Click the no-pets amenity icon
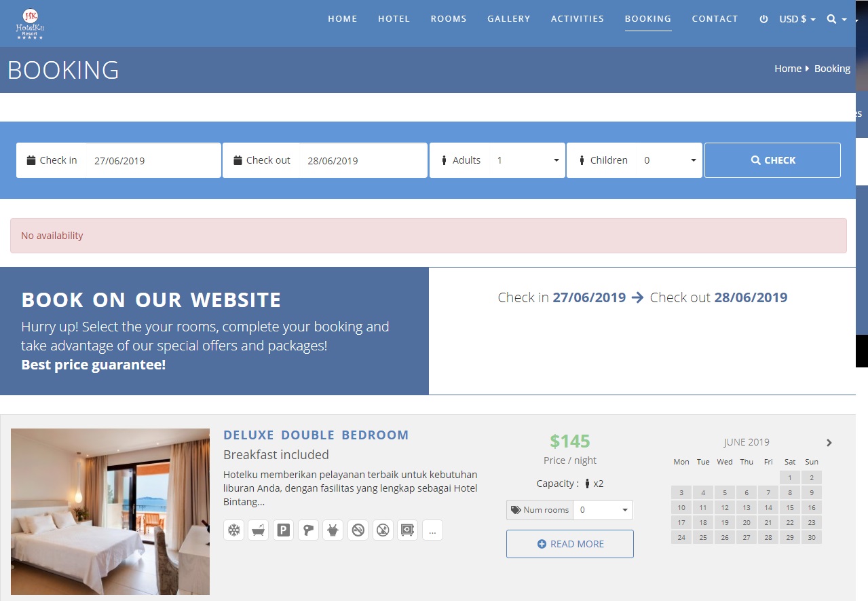The height and width of the screenshot is (601, 868). click(x=383, y=530)
